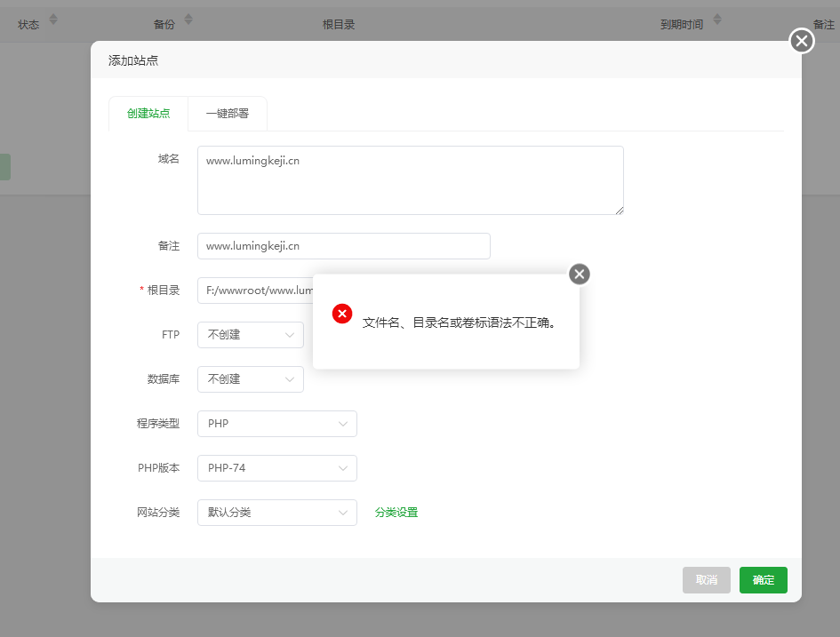The width and height of the screenshot is (840, 637).
Task: Click the 备注 remark input field
Action: point(343,246)
